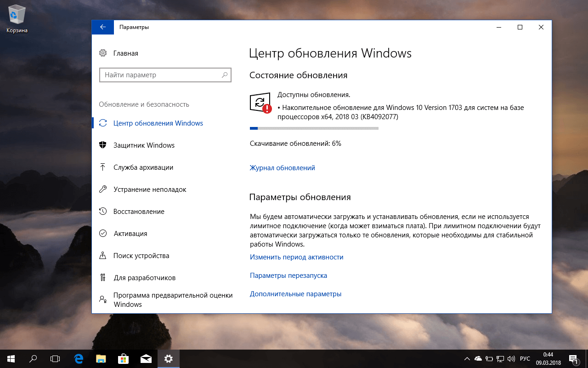Open Программа предварительной оценки Windows
588x368 pixels.
pyautogui.click(x=173, y=299)
